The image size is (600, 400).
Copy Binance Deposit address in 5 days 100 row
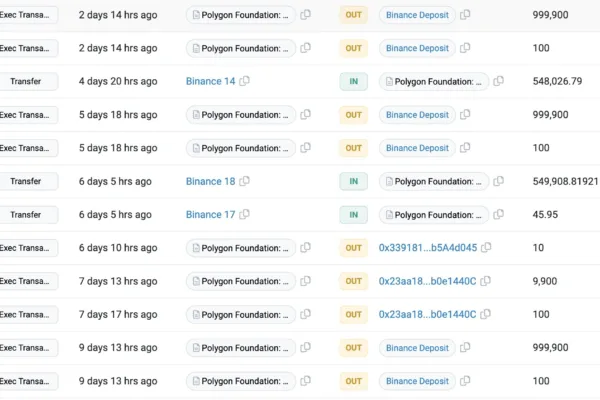click(465, 148)
